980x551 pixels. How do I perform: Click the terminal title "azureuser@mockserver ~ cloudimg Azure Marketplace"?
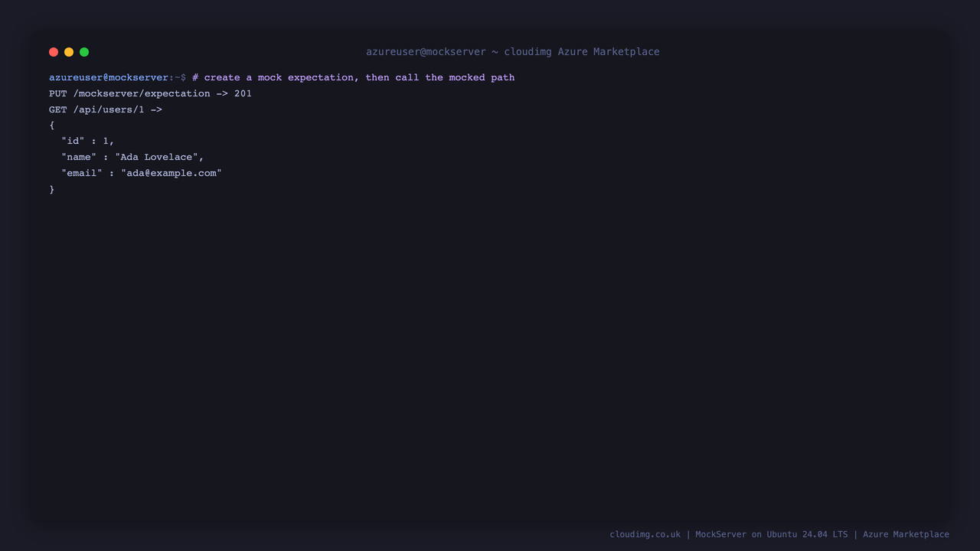(x=512, y=52)
